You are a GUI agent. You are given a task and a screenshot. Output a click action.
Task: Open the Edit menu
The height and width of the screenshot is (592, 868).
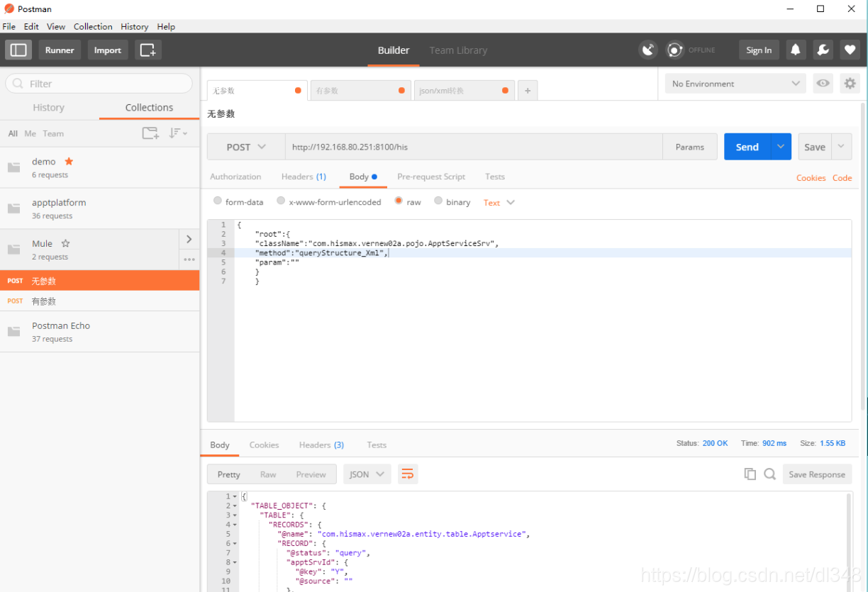tap(31, 26)
